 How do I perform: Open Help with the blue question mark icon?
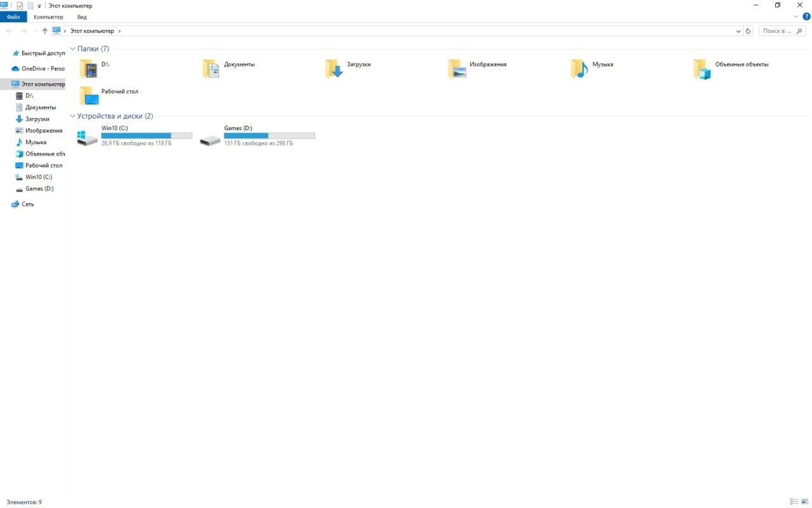point(806,17)
